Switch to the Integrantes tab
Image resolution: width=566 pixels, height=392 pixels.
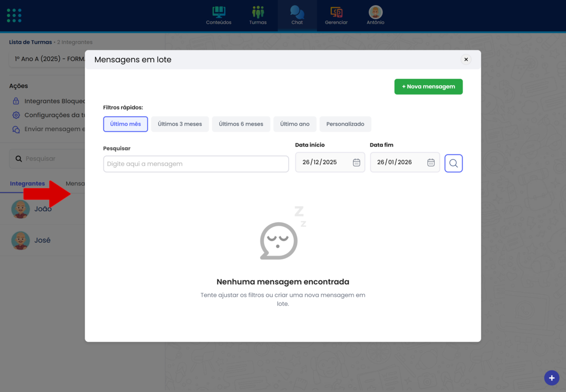(27, 184)
